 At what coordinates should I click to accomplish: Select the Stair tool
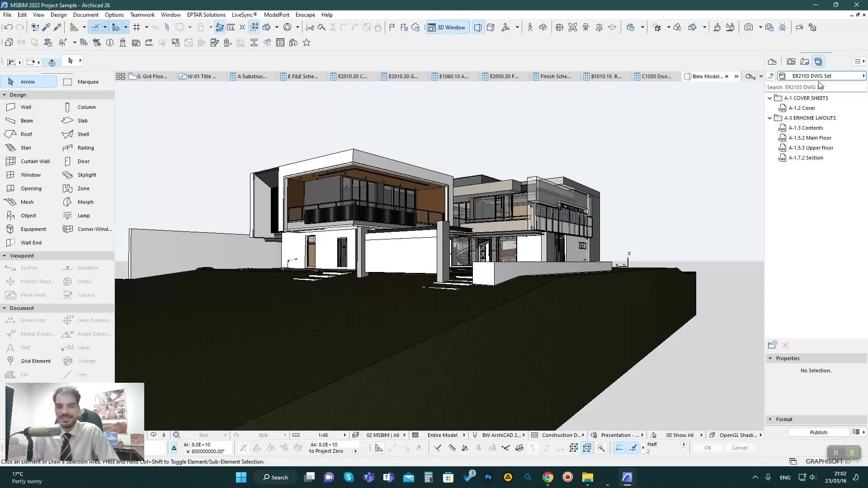25,148
